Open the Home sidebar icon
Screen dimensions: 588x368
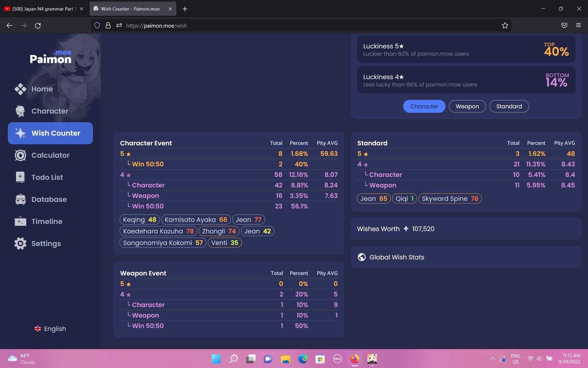click(x=20, y=89)
